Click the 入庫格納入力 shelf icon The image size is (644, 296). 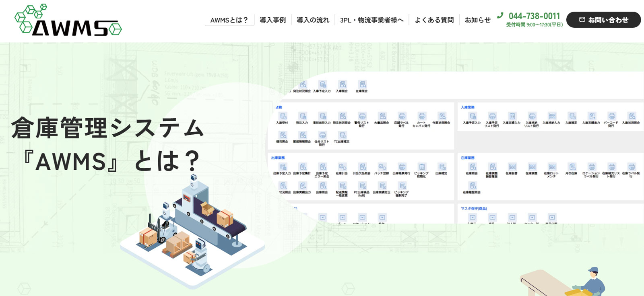[x=552, y=116]
